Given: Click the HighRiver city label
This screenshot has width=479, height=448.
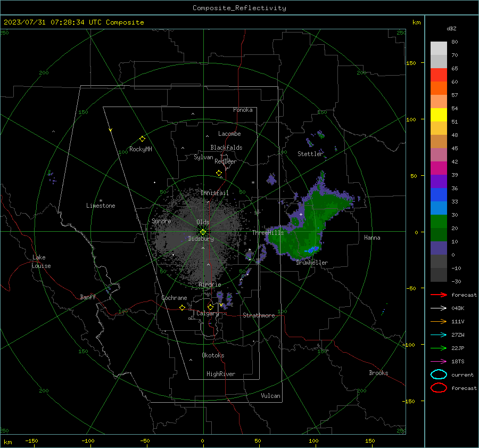Looking at the screenshot, I should pos(221,374).
